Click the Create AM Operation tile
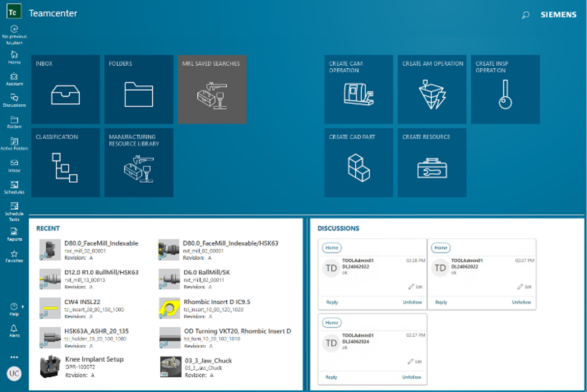587x392 pixels. pos(432,89)
